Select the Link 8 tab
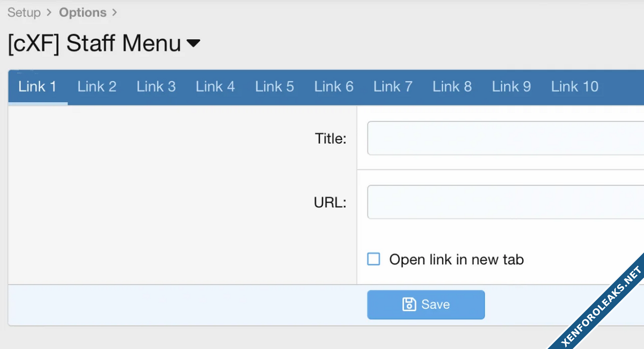Viewport: 644px width, 349px height. [x=452, y=86]
